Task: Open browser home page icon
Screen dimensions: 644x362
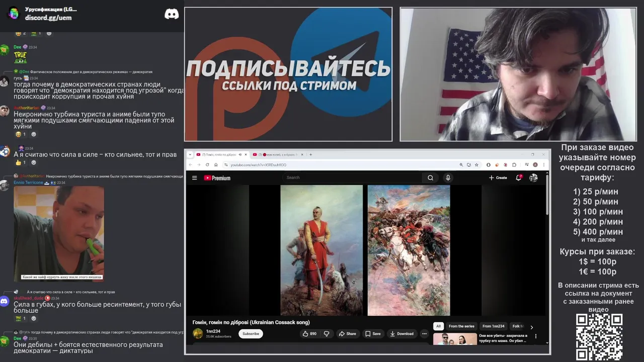Action: [x=216, y=164]
